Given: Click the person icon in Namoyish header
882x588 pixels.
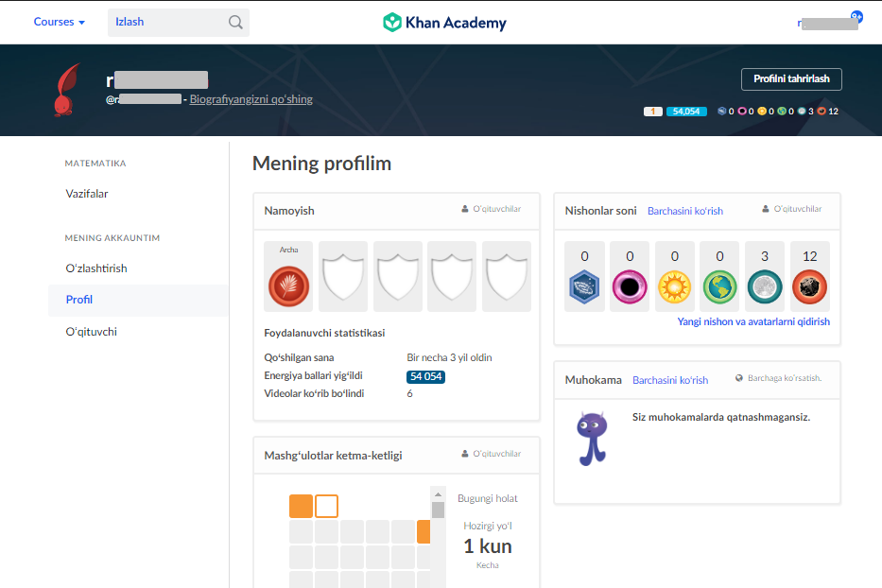Looking at the screenshot, I should click(464, 209).
